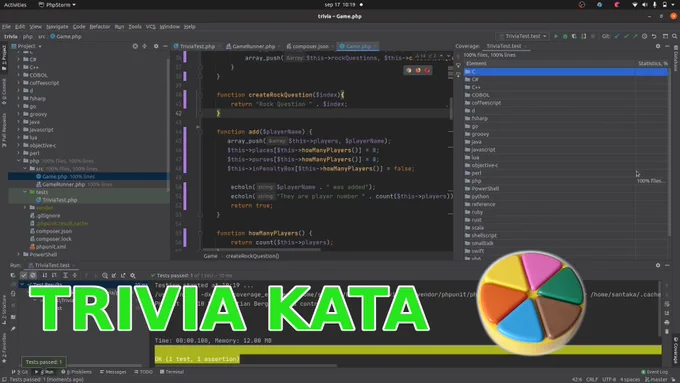680x383 pixels.
Task: Hide the Coverage panel
Action: pyautogui.click(x=667, y=46)
